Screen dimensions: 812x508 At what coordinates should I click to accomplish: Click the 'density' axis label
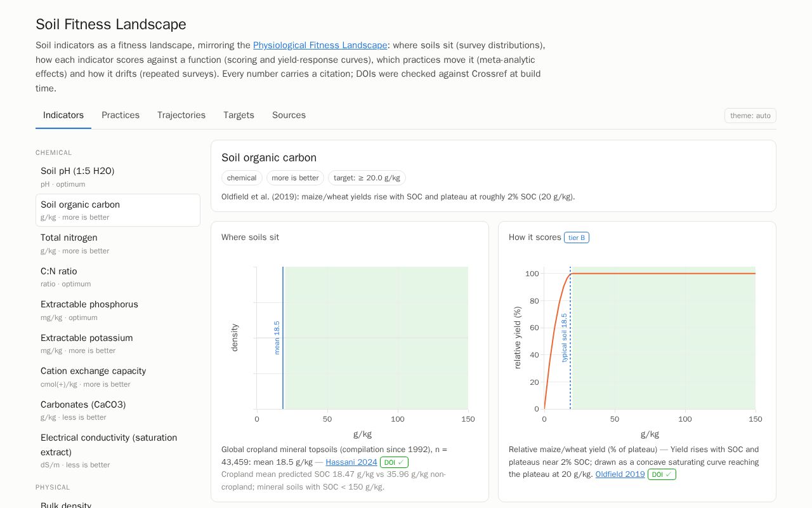(x=235, y=337)
